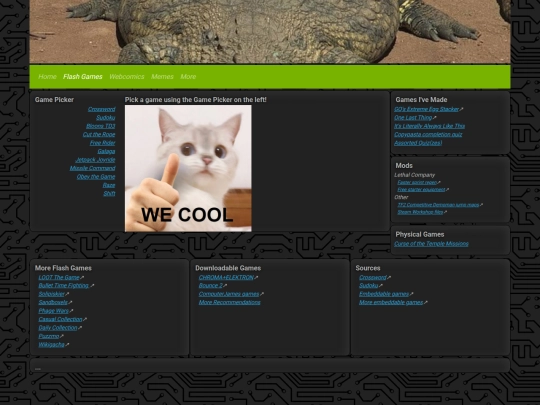540x405 pixels.
Task: Open TF2 Competitive Demoman jump maps link
Action: (x=438, y=205)
